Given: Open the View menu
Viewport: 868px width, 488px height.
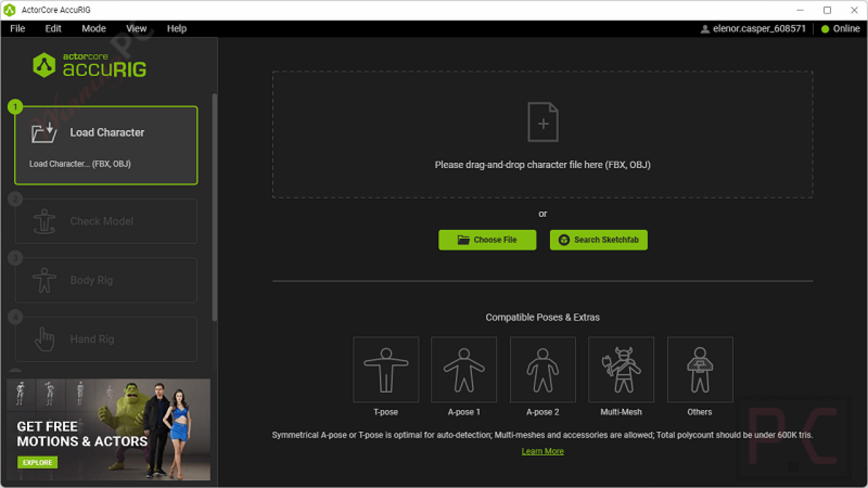Looking at the screenshot, I should coord(136,28).
